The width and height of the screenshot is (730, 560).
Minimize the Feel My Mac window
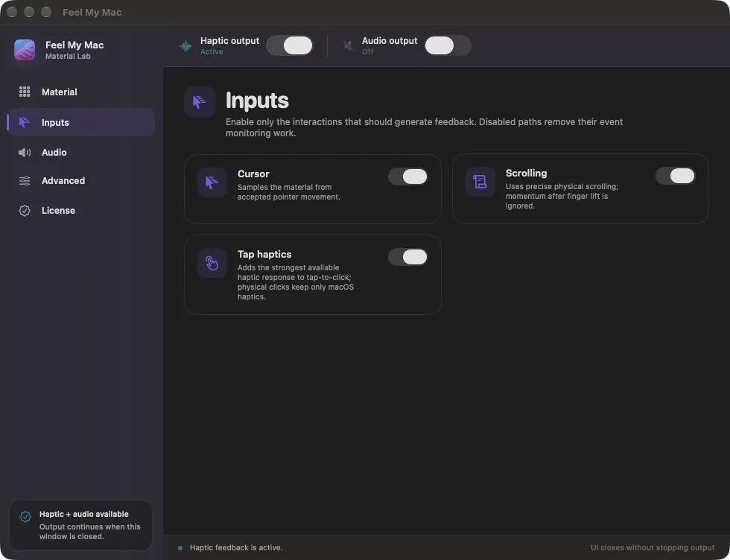click(29, 12)
